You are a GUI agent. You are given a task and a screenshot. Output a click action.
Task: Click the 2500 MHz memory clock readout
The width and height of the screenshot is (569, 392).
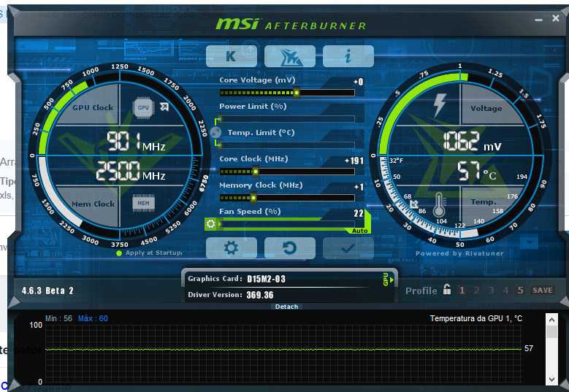tap(131, 171)
